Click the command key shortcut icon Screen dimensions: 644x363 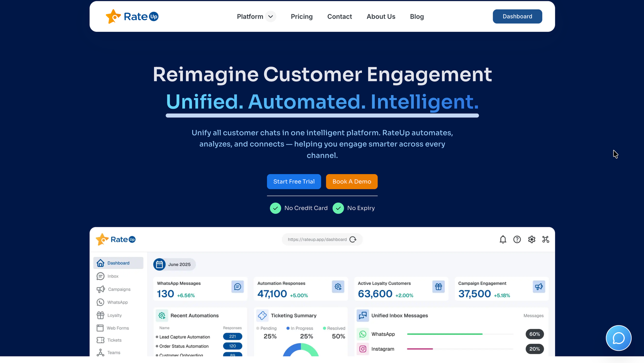pyautogui.click(x=545, y=239)
